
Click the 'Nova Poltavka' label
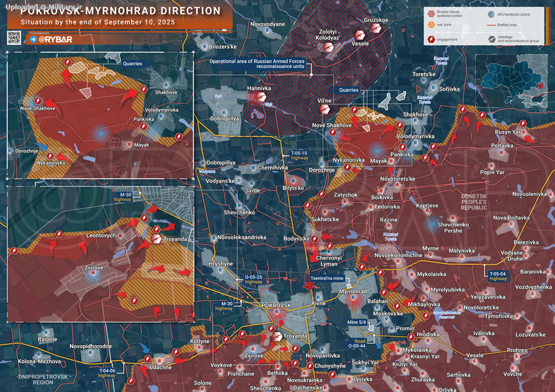(512, 218)
